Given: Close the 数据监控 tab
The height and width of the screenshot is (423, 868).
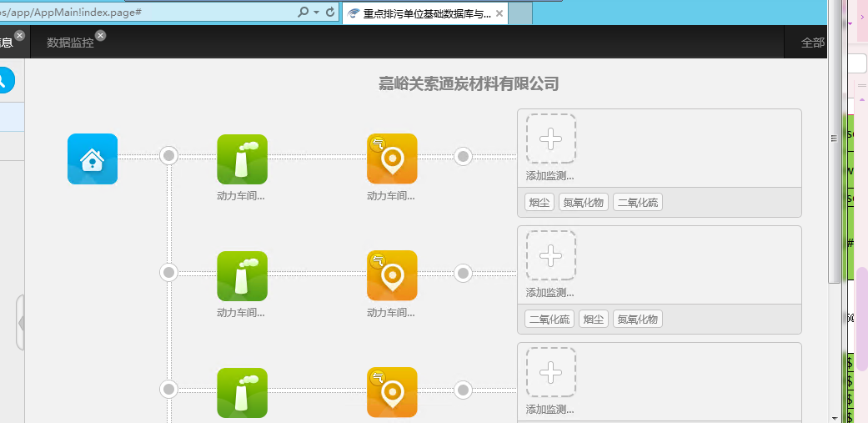Looking at the screenshot, I should coord(100,35).
